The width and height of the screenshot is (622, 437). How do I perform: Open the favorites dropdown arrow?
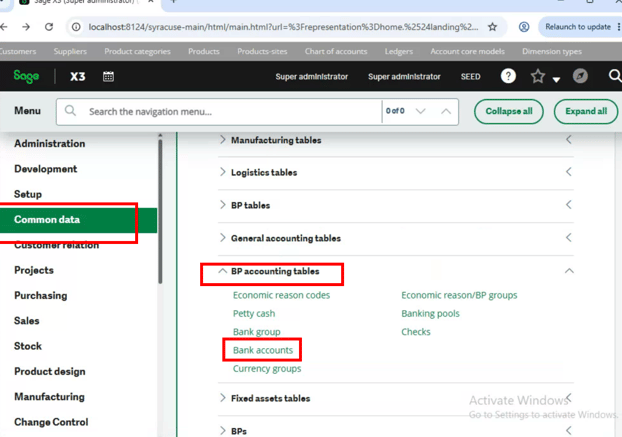pos(556,80)
